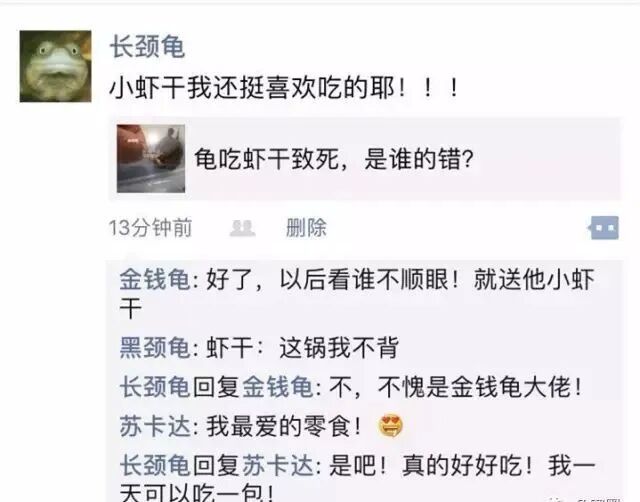Open the shared article thumbnail image
Viewport: 640px width, 502px height.
click(151, 159)
